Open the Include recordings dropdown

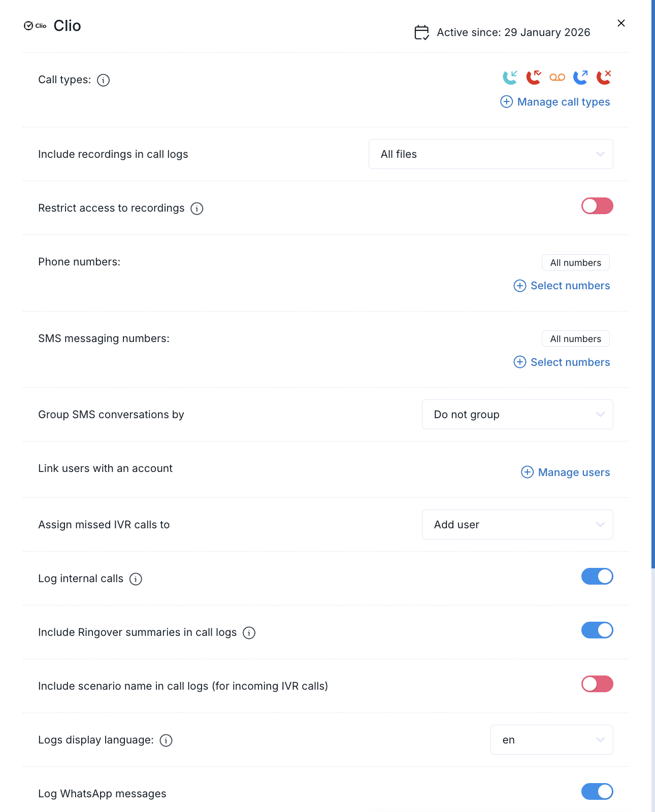click(x=490, y=154)
